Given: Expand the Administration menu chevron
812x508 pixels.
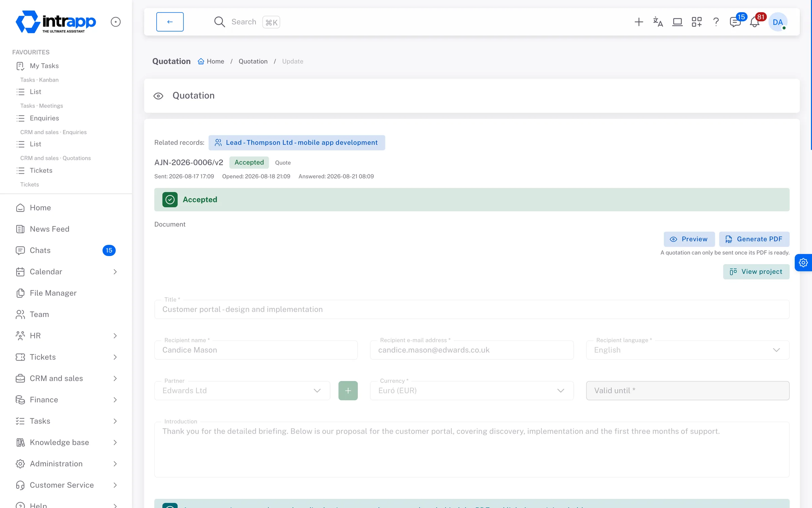Looking at the screenshot, I should pyautogui.click(x=115, y=464).
